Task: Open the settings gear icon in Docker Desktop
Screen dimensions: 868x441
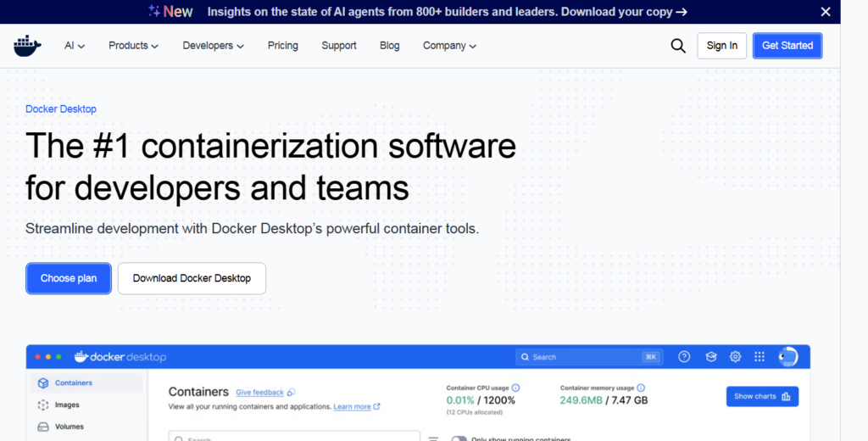Action: click(735, 357)
